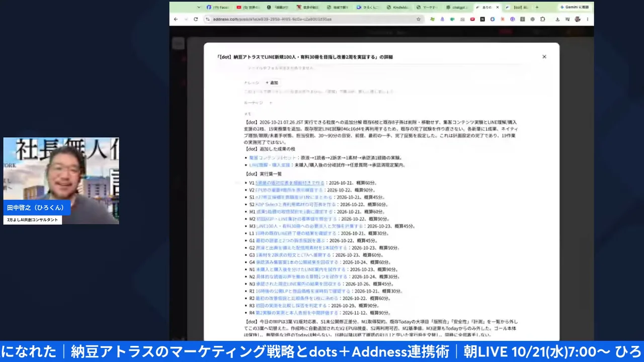Screen dimensions: 644x362
Task: Bookmark this page with the star icon
Action: click(418, 19)
